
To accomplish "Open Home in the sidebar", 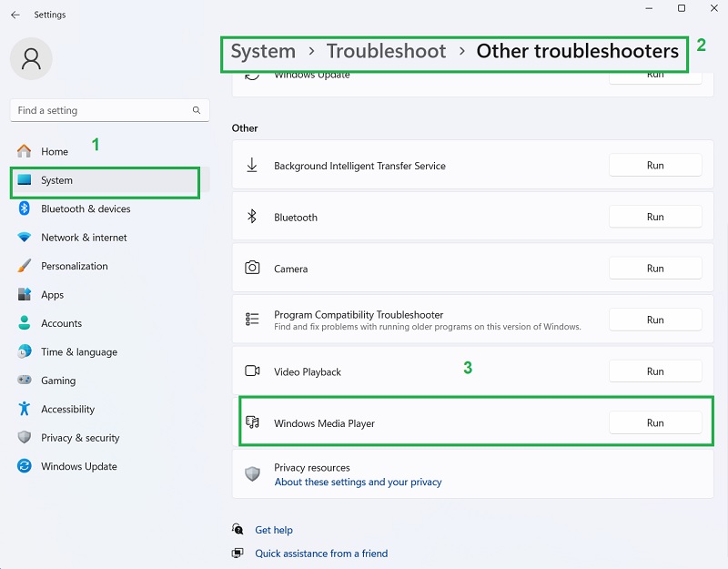I will (x=109, y=151).
